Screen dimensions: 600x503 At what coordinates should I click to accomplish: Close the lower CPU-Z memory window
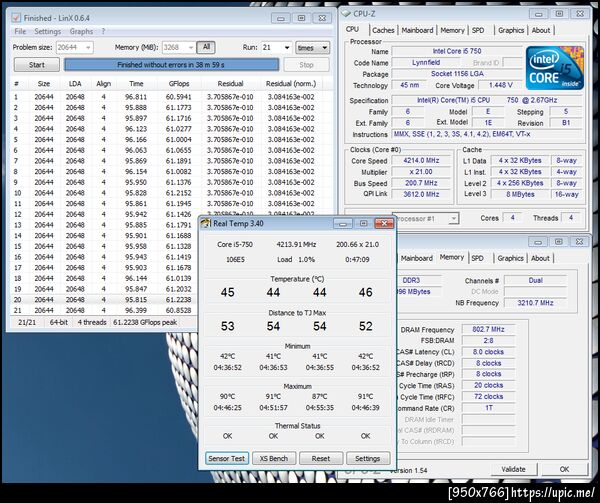pos(579,242)
